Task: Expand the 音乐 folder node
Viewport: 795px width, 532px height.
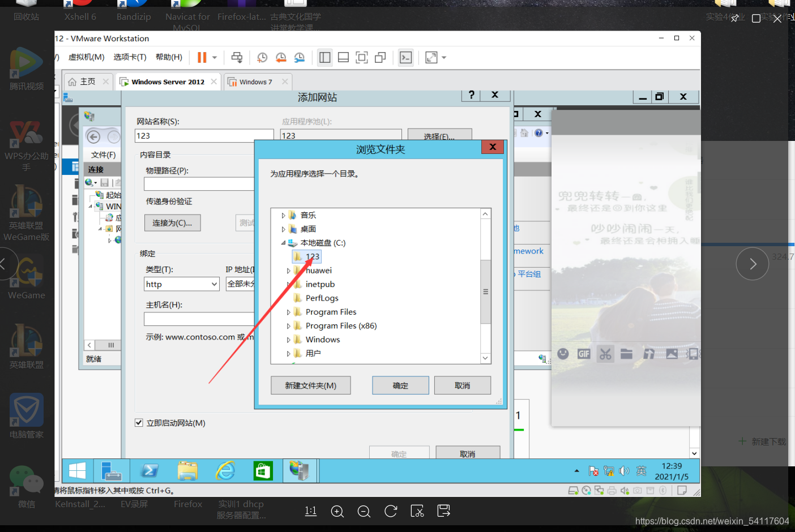Action: click(x=283, y=215)
